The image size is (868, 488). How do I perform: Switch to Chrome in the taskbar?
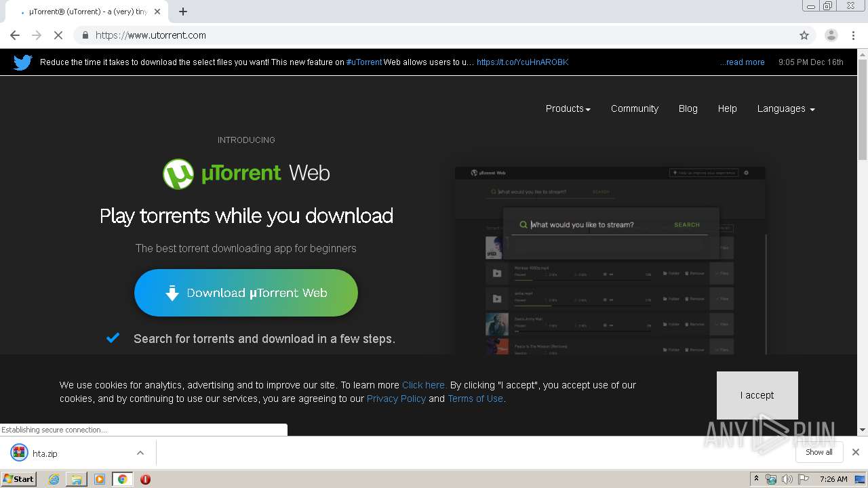pyautogui.click(x=122, y=479)
